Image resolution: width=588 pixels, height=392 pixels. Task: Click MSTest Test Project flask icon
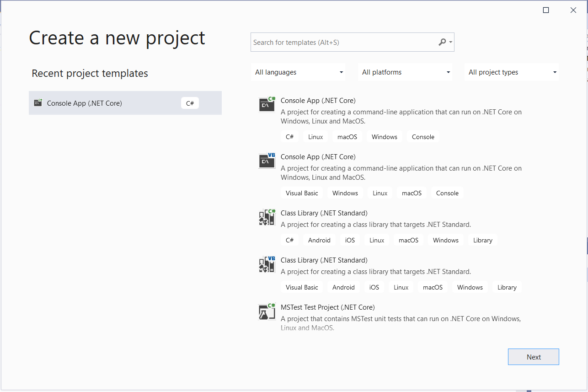[267, 311]
